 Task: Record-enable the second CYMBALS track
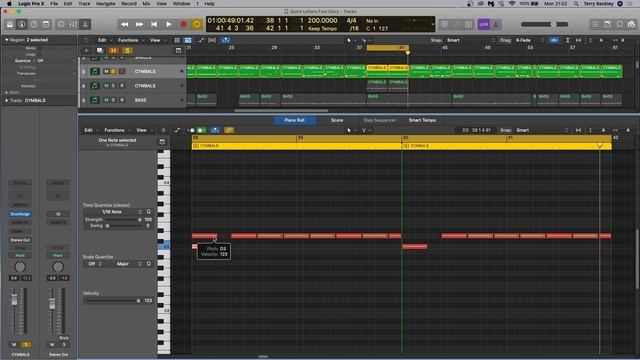pos(122,86)
